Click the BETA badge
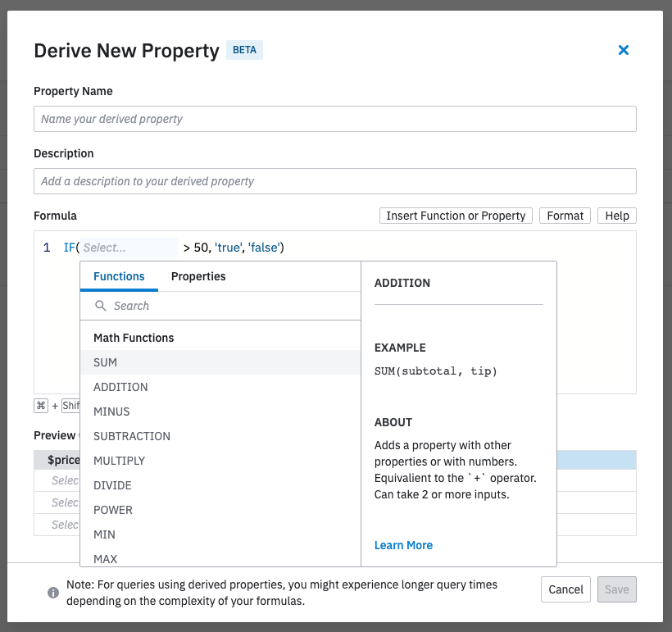This screenshot has height=632, width=672. [x=244, y=50]
